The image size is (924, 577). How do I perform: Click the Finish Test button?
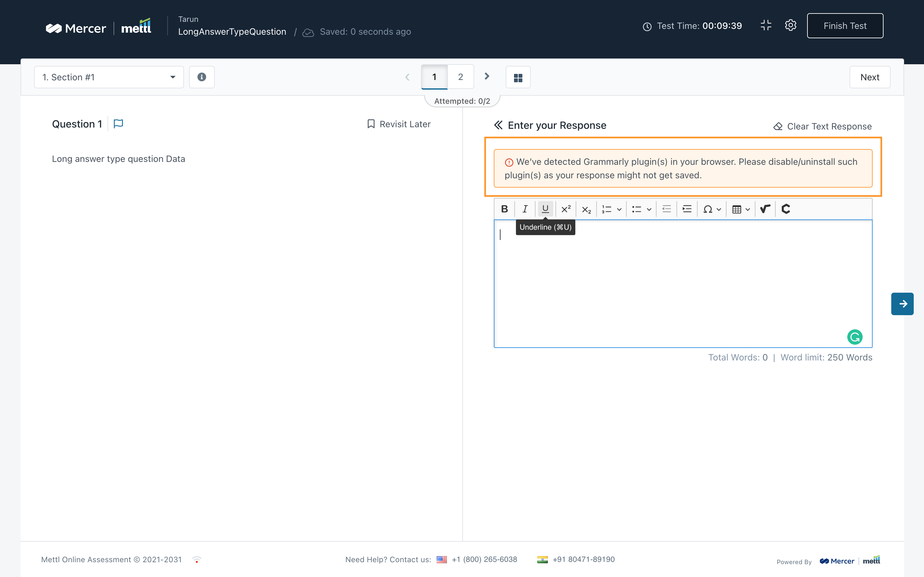(845, 26)
